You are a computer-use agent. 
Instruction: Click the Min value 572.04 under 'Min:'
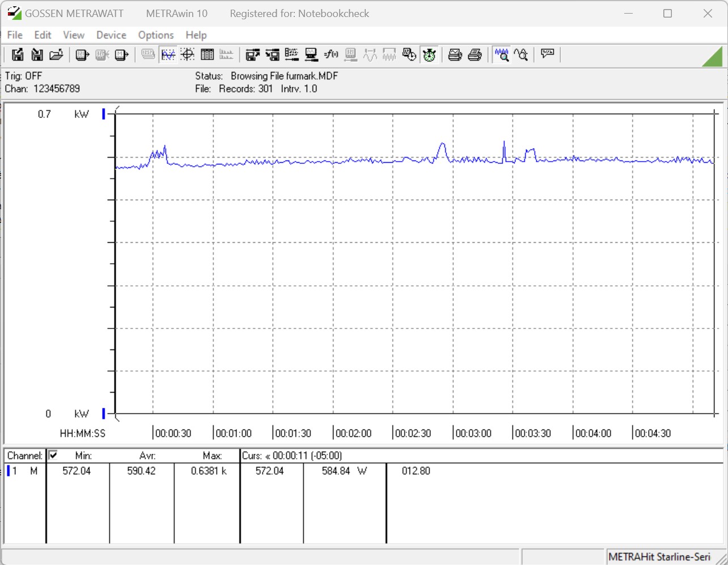pos(77,471)
